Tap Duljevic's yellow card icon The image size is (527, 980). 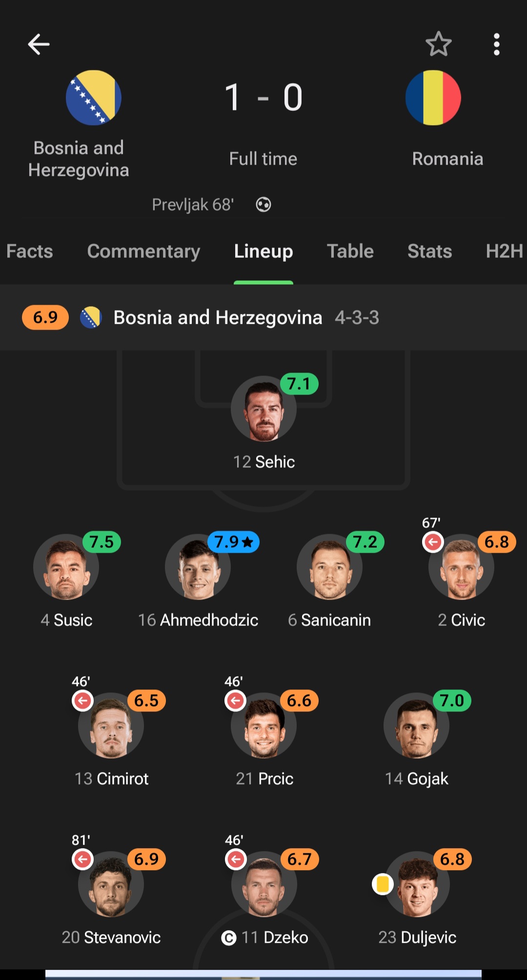click(383, 884)
